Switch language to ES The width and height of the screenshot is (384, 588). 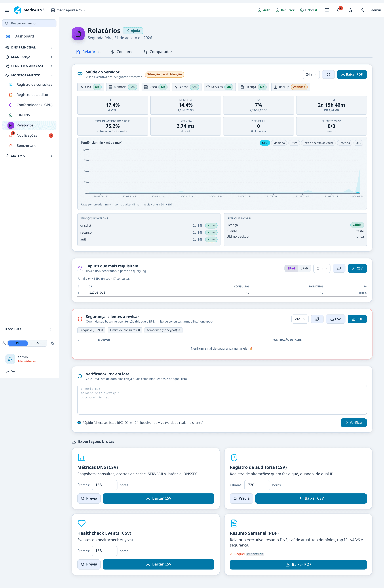(x=37, y=343)
